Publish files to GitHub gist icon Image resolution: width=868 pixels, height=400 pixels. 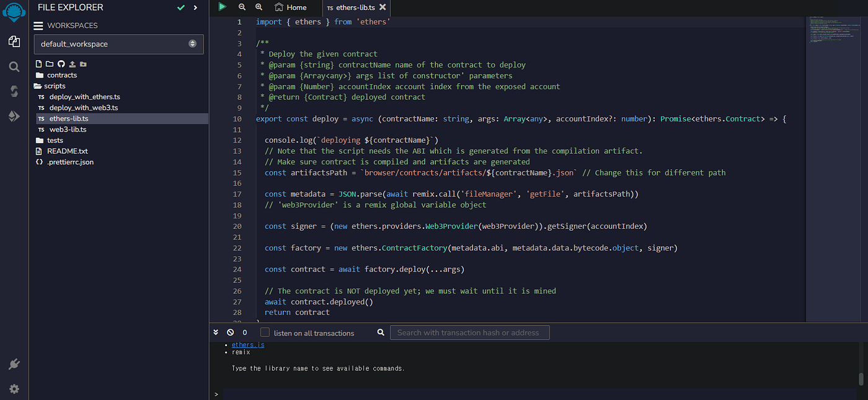(x=61, y=64)
